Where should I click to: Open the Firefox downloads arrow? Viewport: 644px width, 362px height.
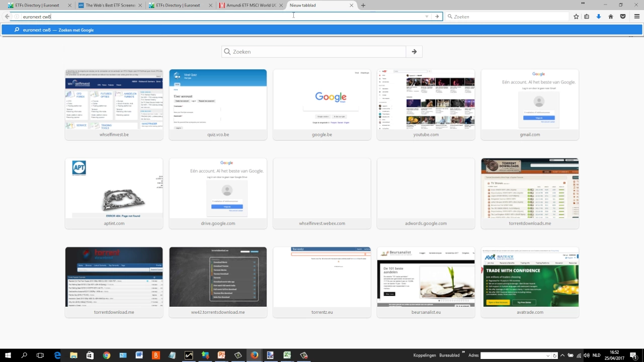pos(599,17)
